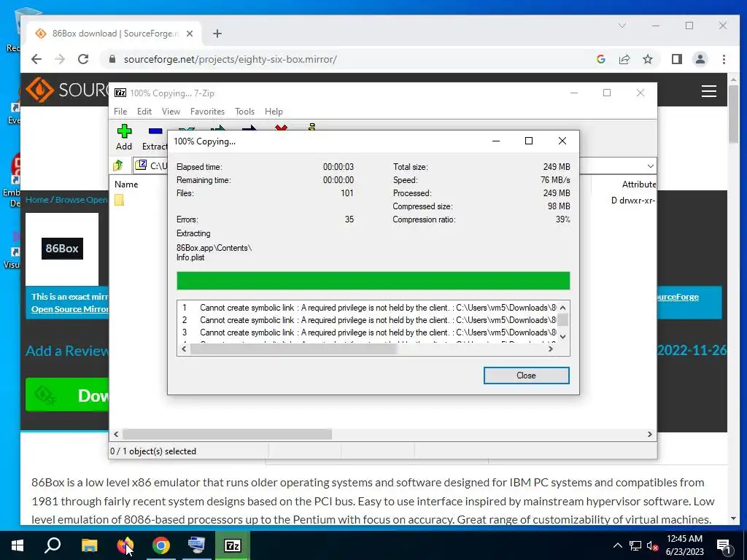Open the Help menu in 7-Zip
Viewport: 747px width, 560px height.
click(274, 112)
